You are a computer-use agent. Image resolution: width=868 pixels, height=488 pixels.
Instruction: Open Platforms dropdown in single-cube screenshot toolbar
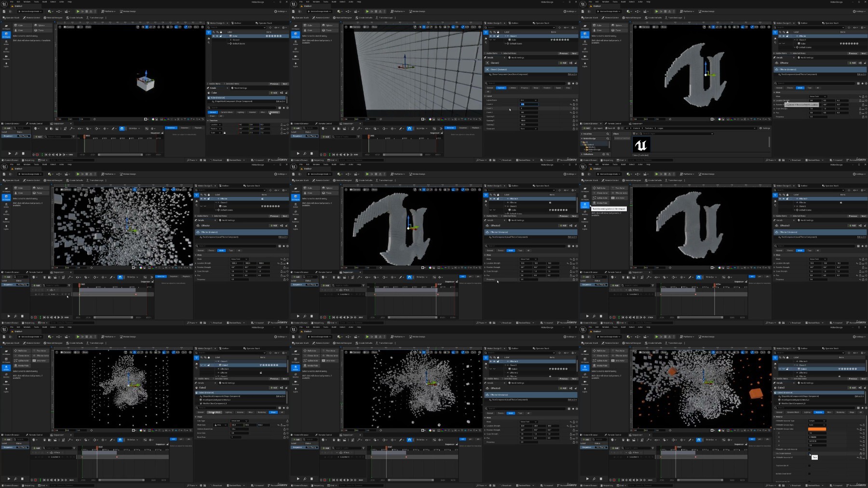pos(108,11)
